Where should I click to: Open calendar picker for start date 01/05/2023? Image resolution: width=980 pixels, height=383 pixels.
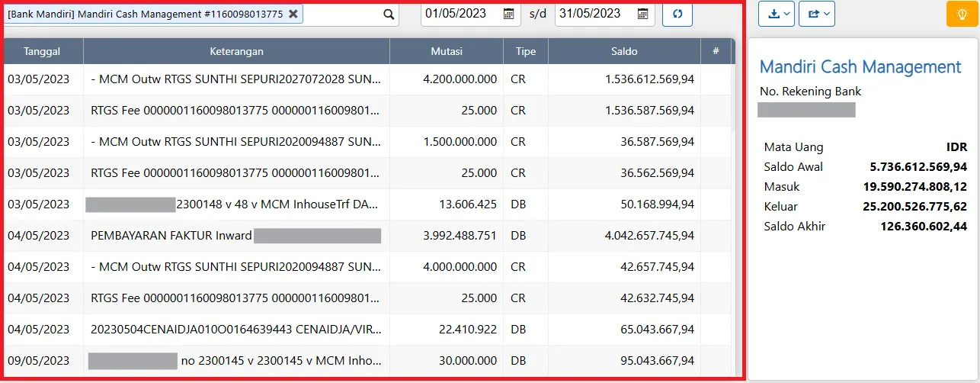[x=509, y=14]
